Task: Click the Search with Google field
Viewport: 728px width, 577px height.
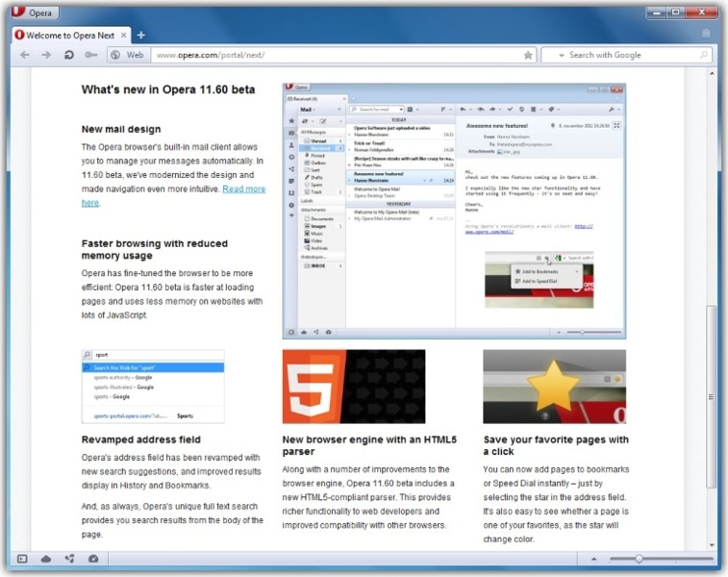Action: 627,55
